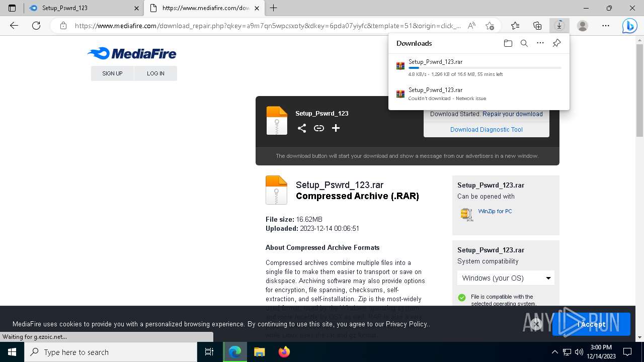Screen dimensions: 644x362
Task: Select the failed Setup_Pswrd_123.rar download entry
Action: point(479,94)
